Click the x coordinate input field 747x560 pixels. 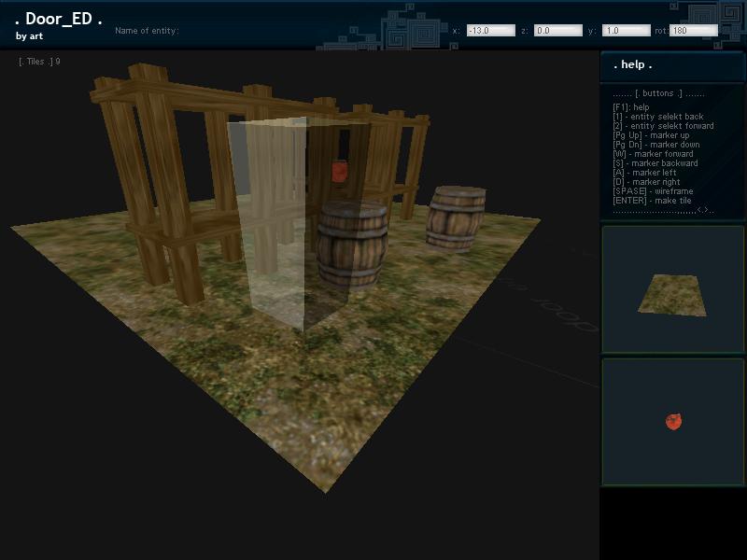(490, 31)
